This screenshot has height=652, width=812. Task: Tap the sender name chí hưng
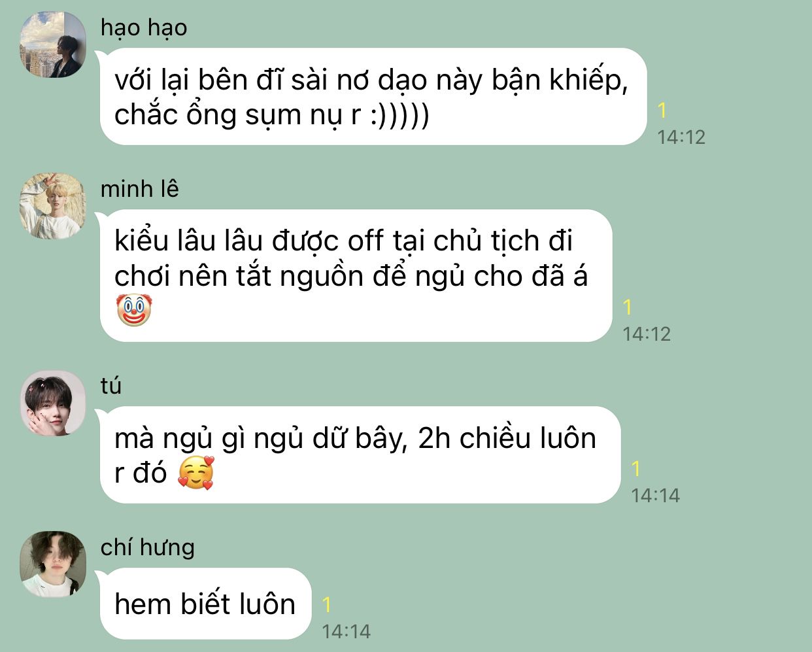148,547
